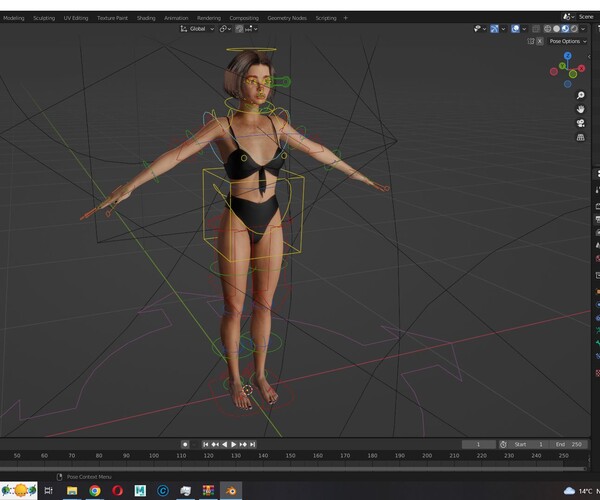
Task: Click frame 130 on the timeline ruler
Action: [236, 456]
